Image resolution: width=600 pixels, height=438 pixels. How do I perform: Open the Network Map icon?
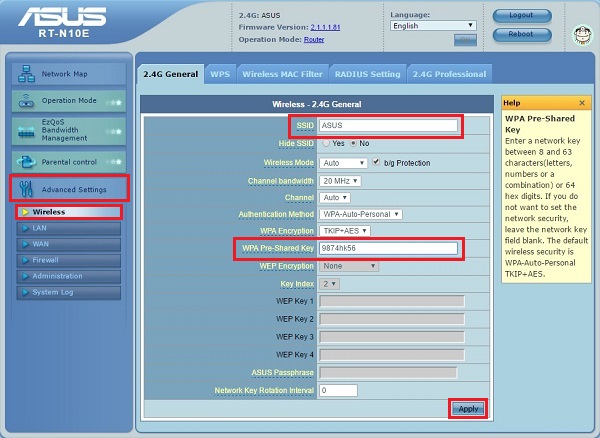tap(26, 74)
